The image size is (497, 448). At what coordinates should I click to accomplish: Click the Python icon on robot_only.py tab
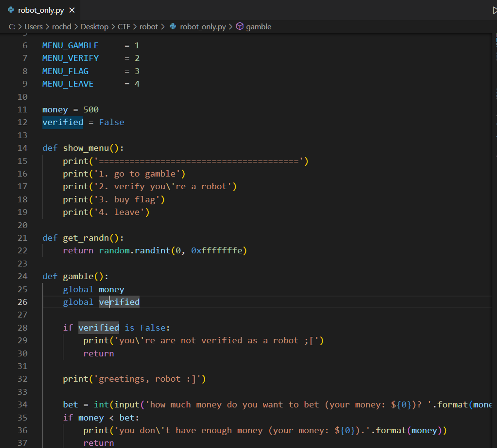point(11,10)
